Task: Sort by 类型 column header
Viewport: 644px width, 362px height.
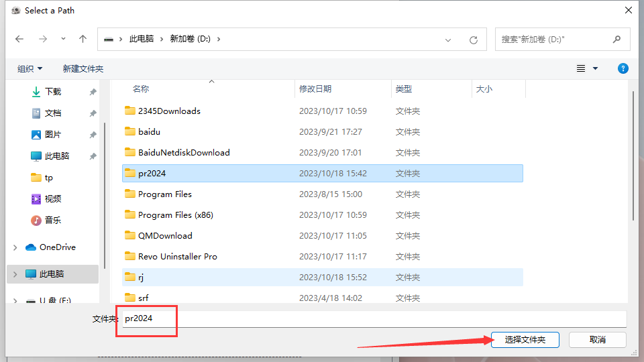Action: [x=403, y=88]
